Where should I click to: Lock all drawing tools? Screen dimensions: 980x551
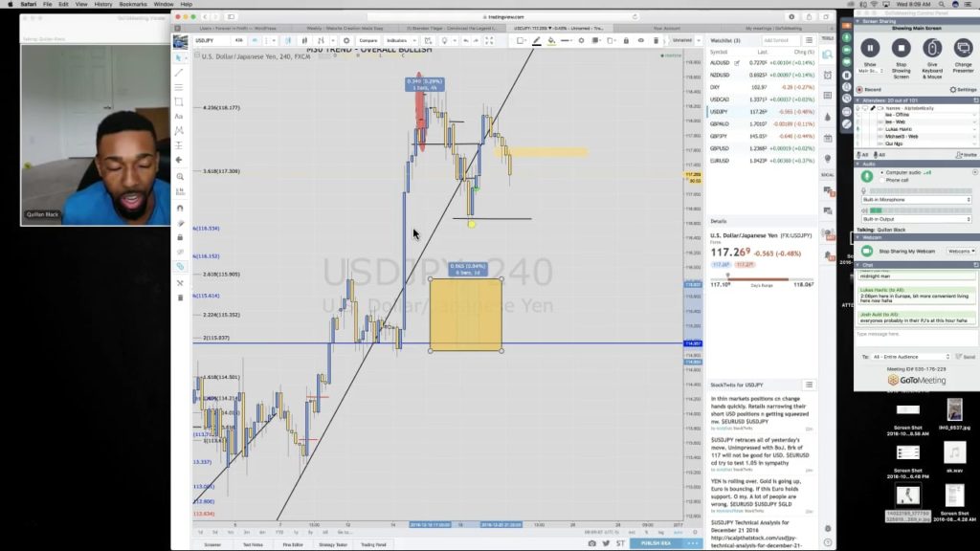click(180, 237)
